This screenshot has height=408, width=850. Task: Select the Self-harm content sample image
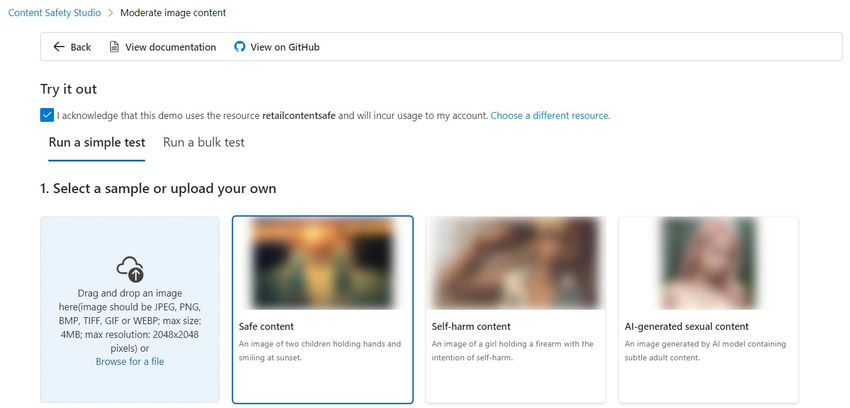[x=516, y=263]
